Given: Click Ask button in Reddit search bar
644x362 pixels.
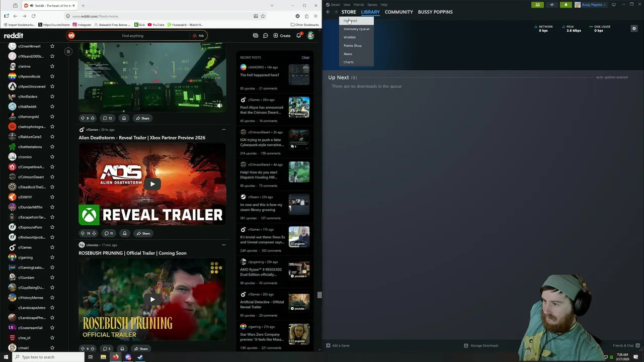Looking at the screenshot, I should tap(198, 36).
